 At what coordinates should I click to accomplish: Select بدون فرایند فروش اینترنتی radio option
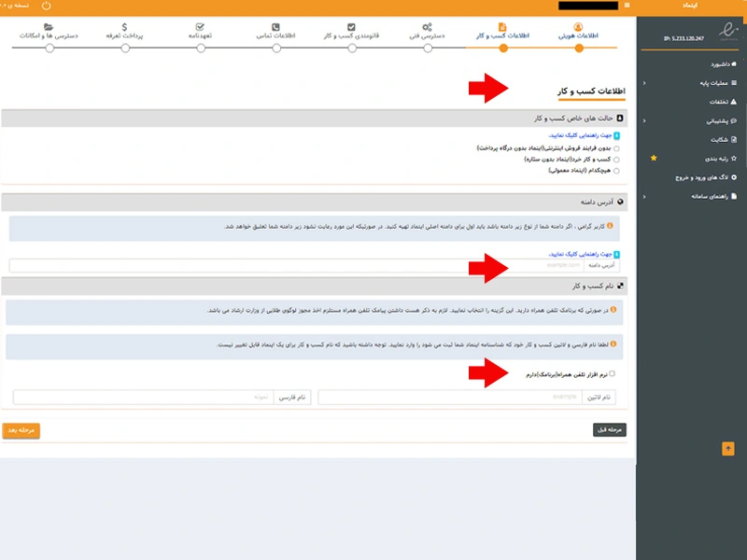(616, 148)
